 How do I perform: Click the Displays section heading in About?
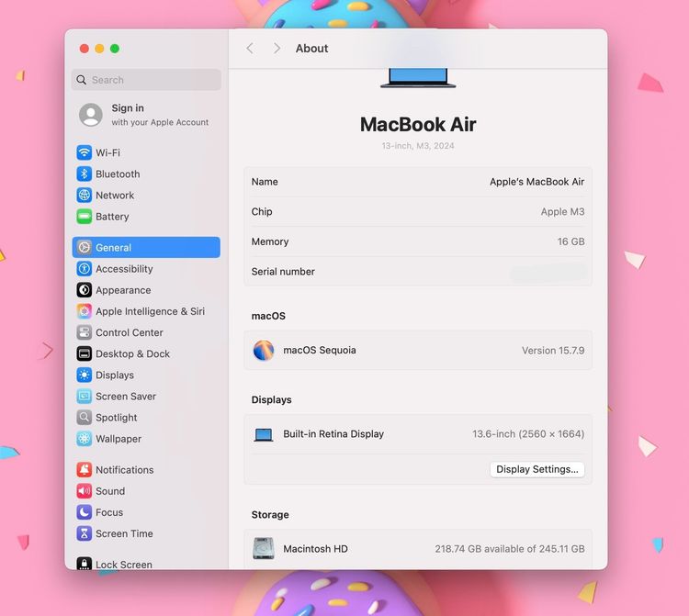point(272,400)
